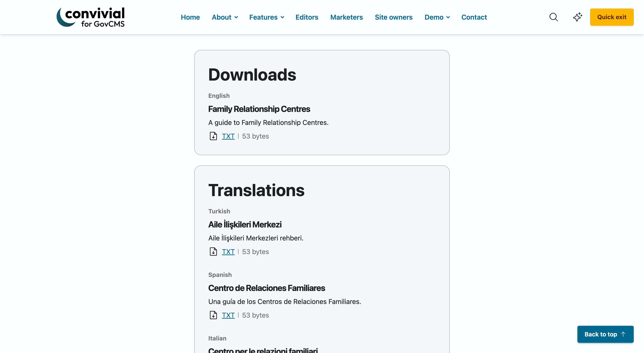The image size is (644, 353).
Task: Expand the Features menu chevron
Action: pyautogui.click(x=283, y=17)
